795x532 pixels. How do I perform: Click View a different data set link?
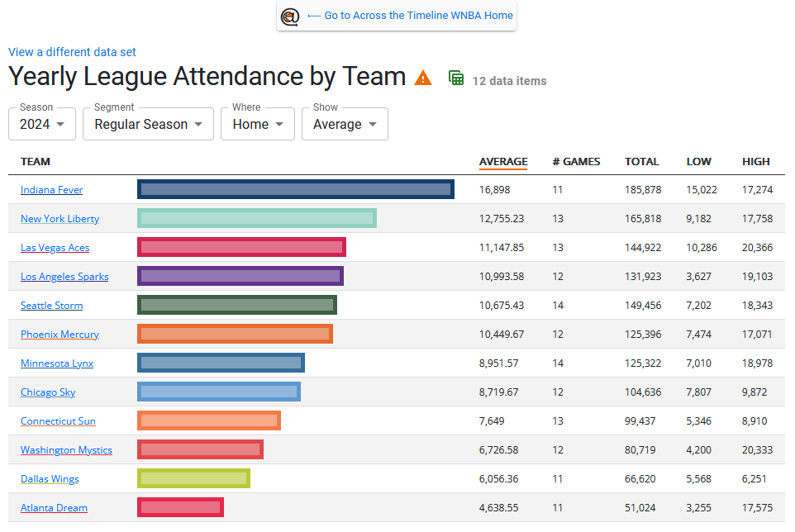[72, 52]
